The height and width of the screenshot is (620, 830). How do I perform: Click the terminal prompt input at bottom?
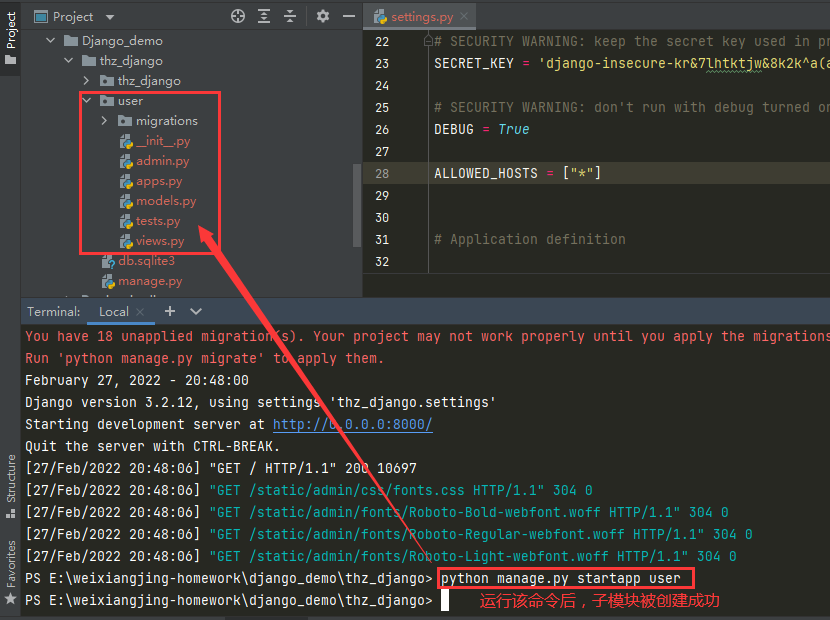[445, 600]
